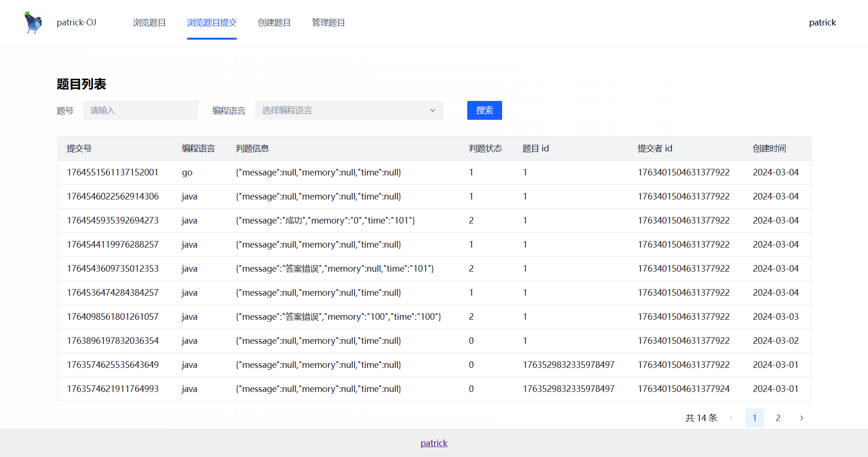Open the 管理题目 menu item

[x=328, y=23]
